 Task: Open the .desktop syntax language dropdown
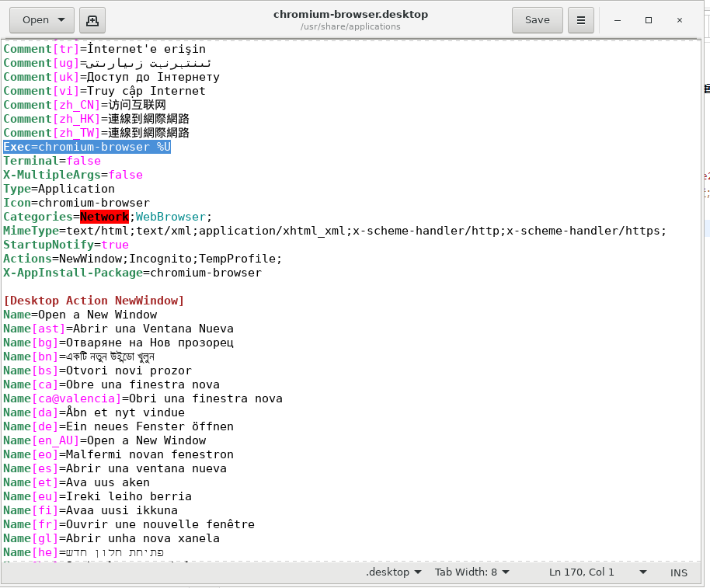(x=394, y=572)
